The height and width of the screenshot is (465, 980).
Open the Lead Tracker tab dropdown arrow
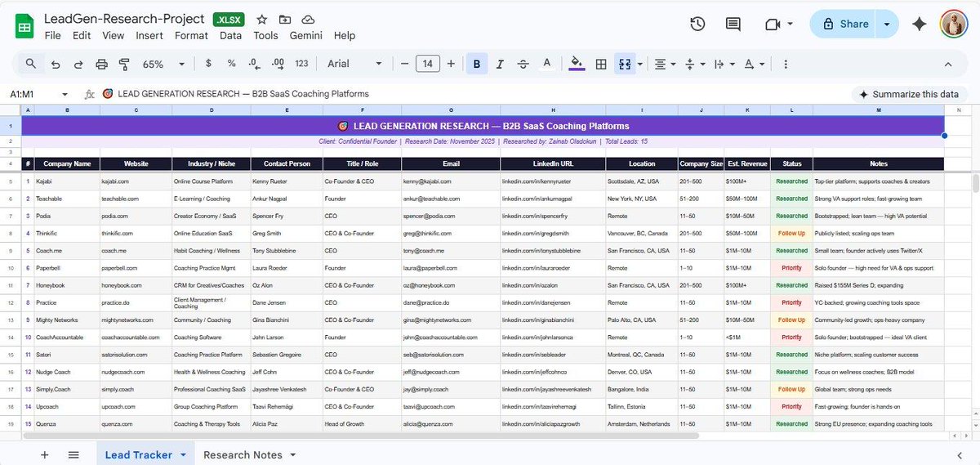(183, 454)
